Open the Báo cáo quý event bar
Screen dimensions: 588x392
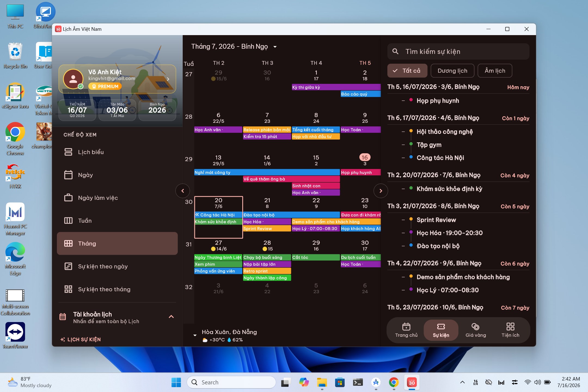pos(360,94)
